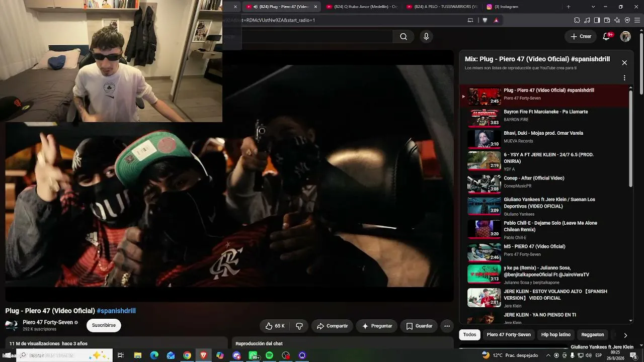Open the mix playlist three-dot options menu

click(624, 78)
